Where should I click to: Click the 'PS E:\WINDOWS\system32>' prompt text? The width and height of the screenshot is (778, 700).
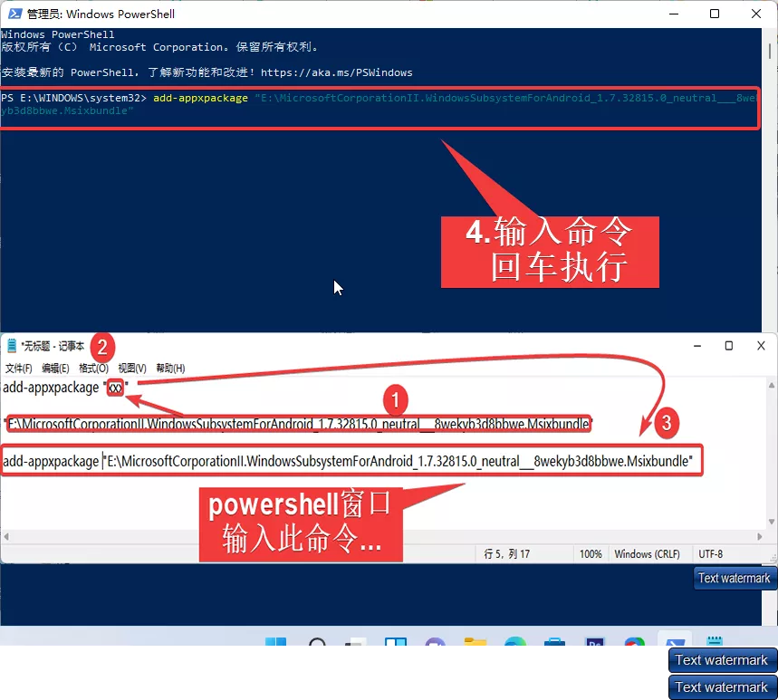[x=73, y=98]
